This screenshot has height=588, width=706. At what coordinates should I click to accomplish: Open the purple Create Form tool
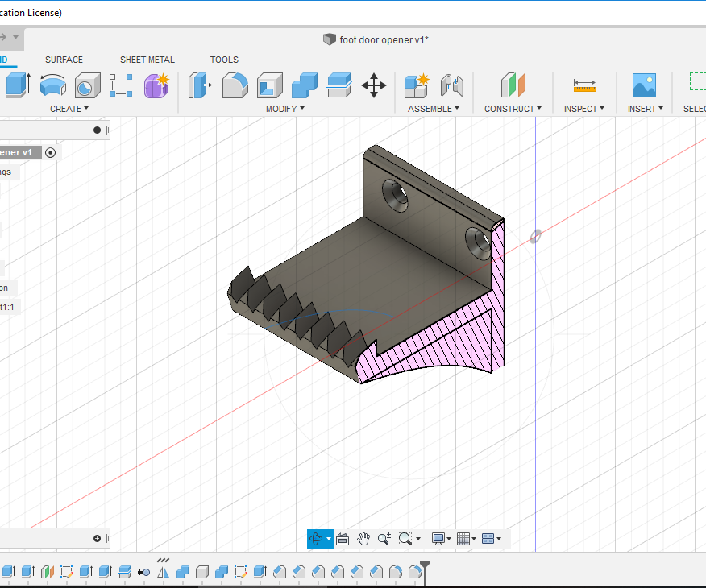tap(156, 85)
